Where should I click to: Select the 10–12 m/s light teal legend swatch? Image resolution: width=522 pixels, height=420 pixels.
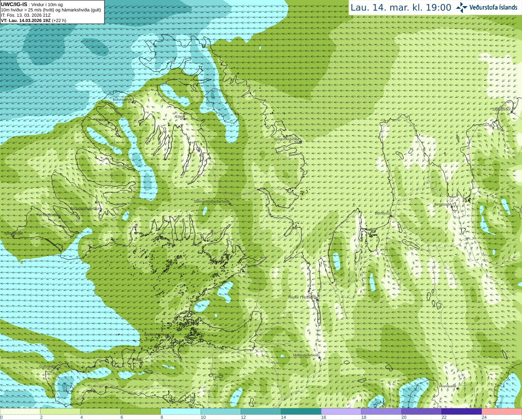tap(221, 411)
